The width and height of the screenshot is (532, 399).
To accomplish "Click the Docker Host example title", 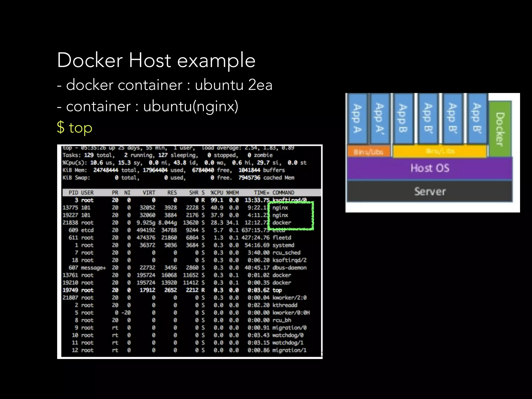I will pos(156,60).
